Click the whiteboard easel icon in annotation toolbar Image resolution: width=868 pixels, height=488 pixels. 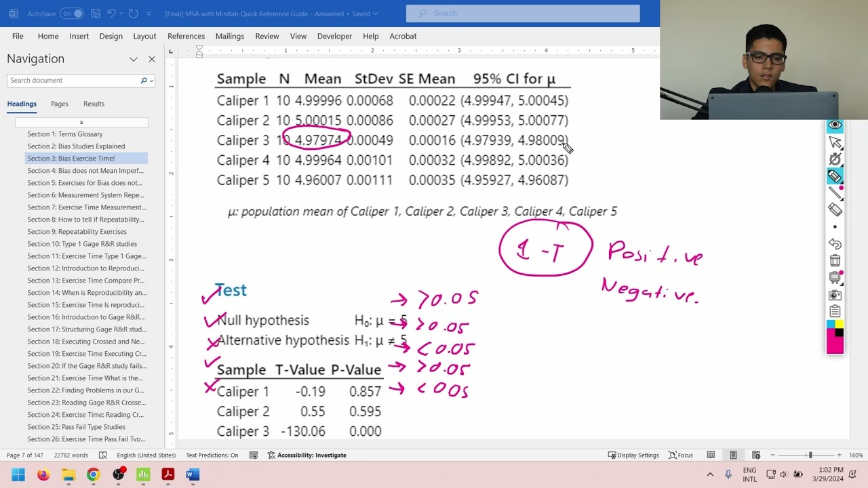[x=835, y=277]
